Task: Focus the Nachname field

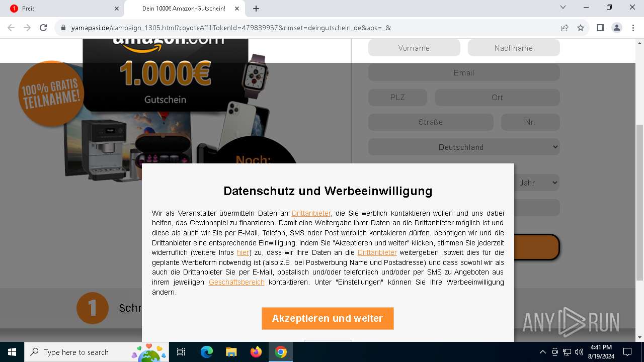Action: [514, 48]
